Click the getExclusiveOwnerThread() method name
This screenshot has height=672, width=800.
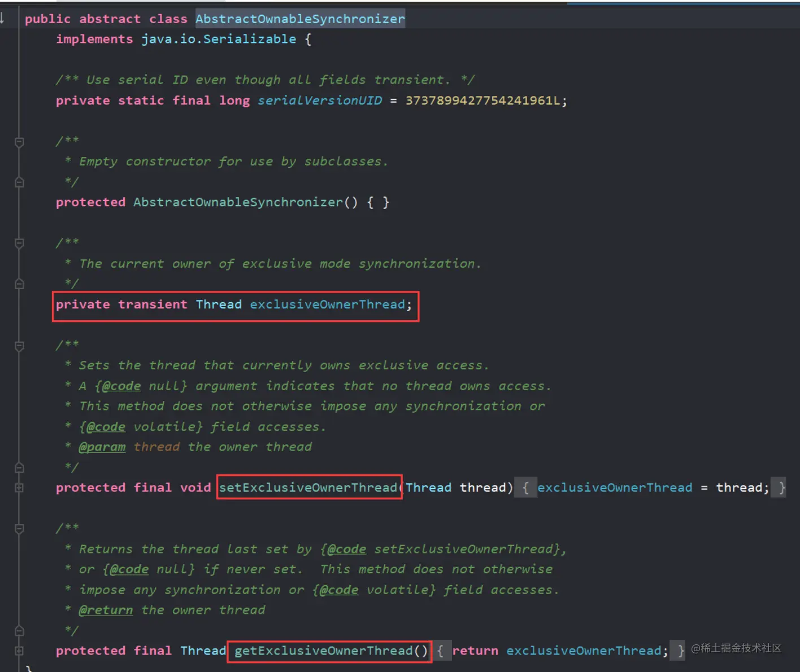[x=331, y=651]
